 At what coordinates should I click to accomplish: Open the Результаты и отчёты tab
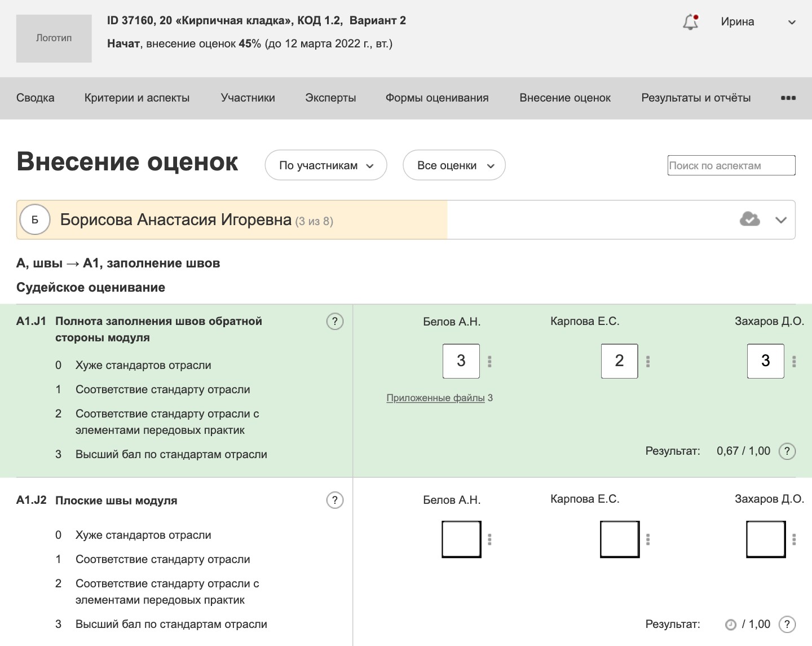(x=696, y=98)
